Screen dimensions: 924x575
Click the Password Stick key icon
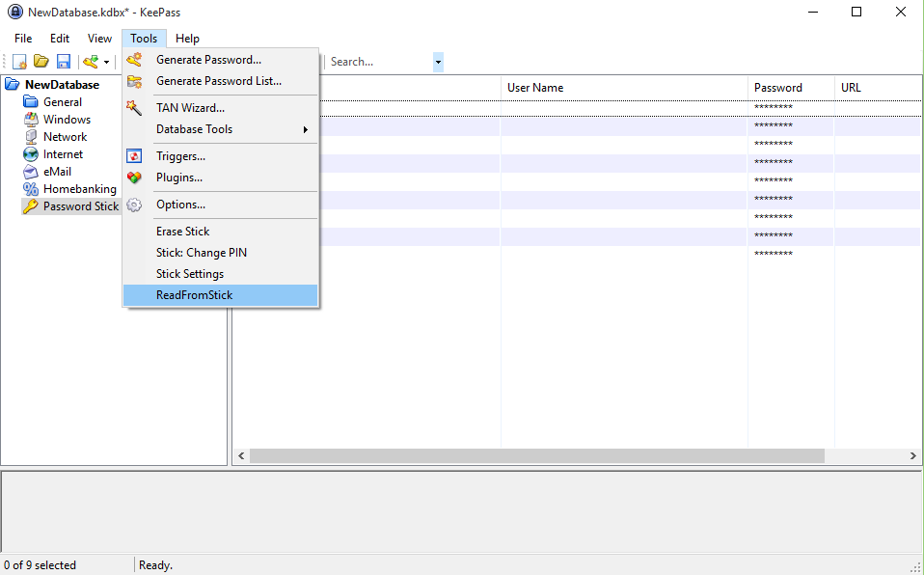(x=31, y=206)
